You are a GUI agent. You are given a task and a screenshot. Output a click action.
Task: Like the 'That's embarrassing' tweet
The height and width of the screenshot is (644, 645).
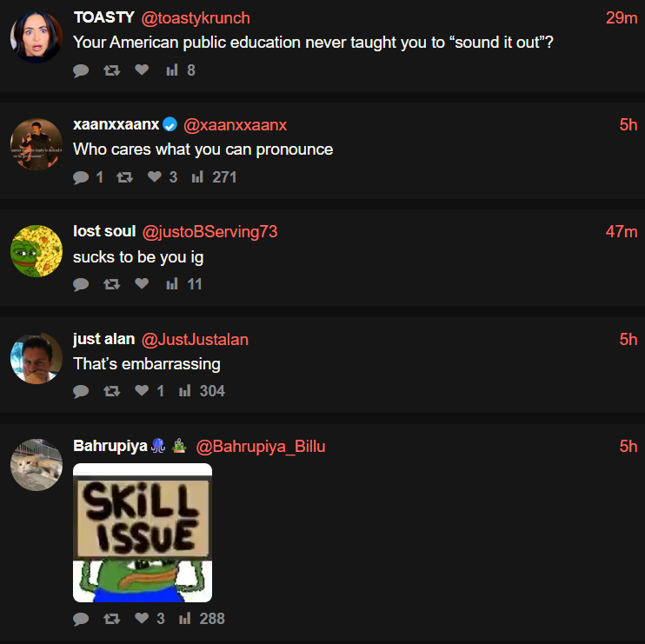(x=142, y=390)
